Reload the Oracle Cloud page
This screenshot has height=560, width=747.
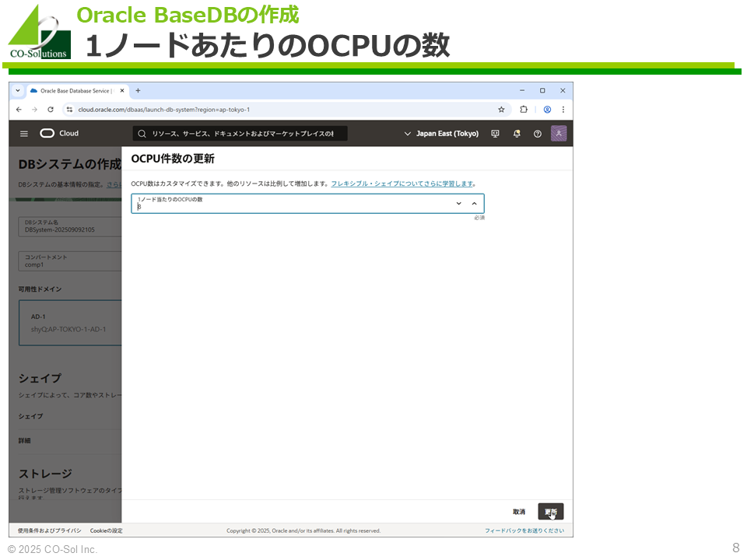pyautogui.click(x=51, y=110)
